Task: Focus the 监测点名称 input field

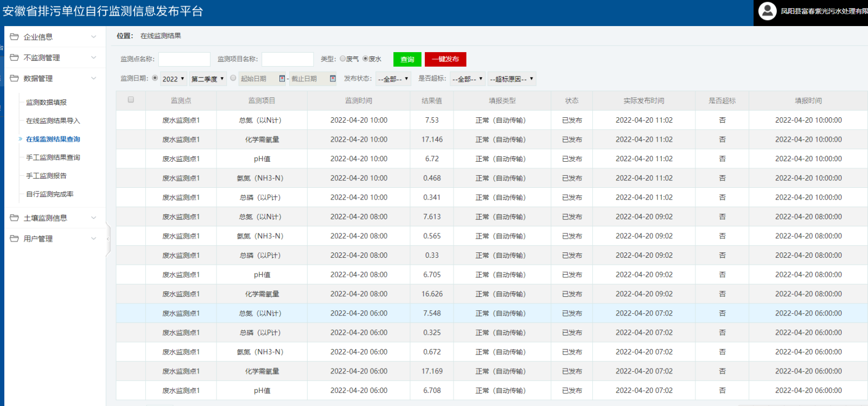Action: pos(184,59)
